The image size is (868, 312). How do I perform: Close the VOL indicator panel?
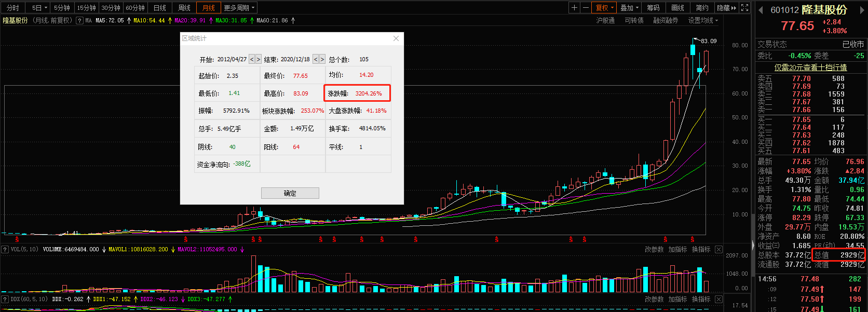click(718, 250)
